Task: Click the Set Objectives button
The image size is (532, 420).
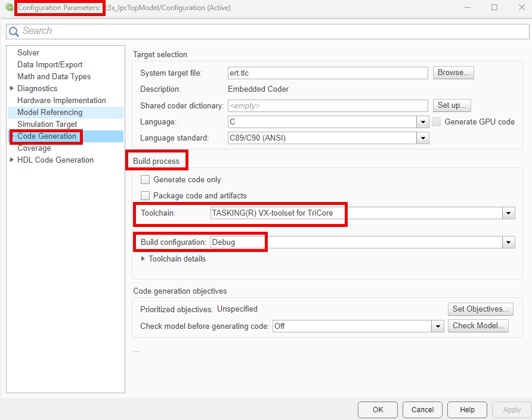Action: click(x=480, y=309)
